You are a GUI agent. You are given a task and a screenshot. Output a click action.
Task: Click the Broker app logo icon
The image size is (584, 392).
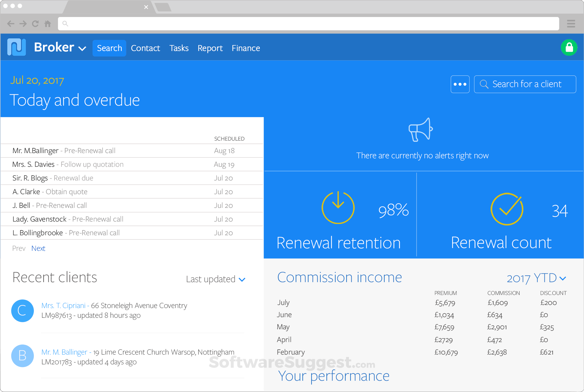[16, 47]
